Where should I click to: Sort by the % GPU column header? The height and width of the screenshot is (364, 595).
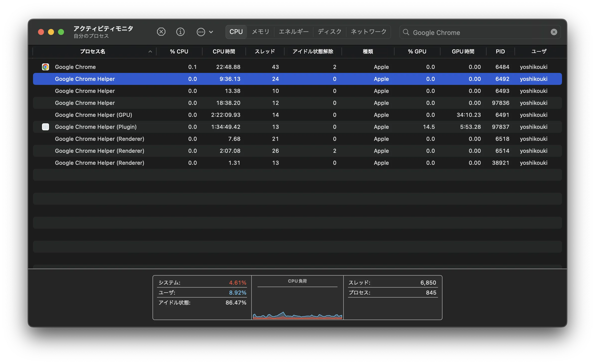(417, 52)
